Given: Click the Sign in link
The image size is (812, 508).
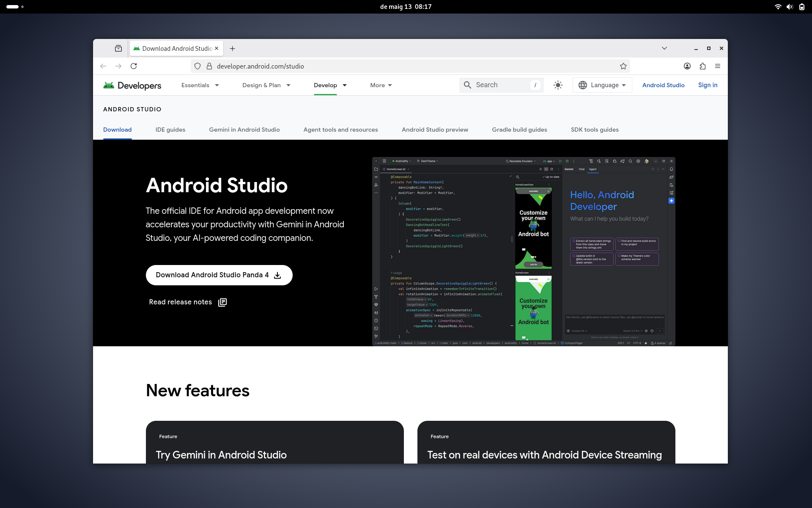Looking at the screenshot, I should pos(708,85).
